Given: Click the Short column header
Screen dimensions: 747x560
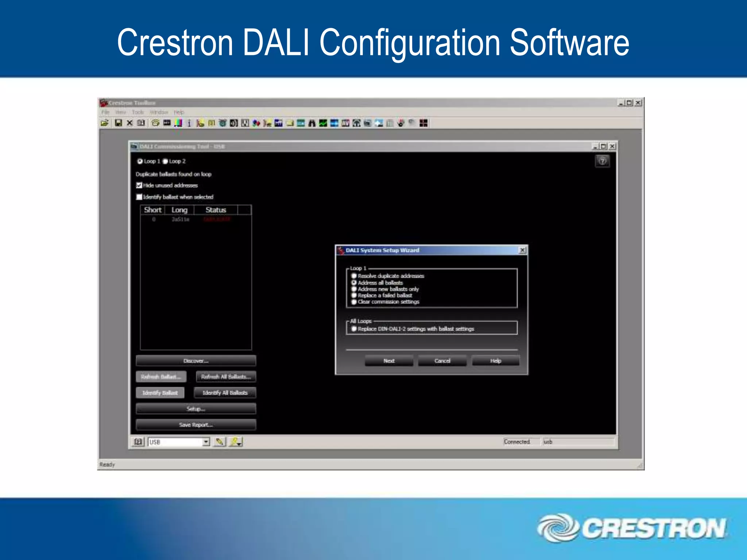Looking at the screenshot, I should [x=153, y=210].
